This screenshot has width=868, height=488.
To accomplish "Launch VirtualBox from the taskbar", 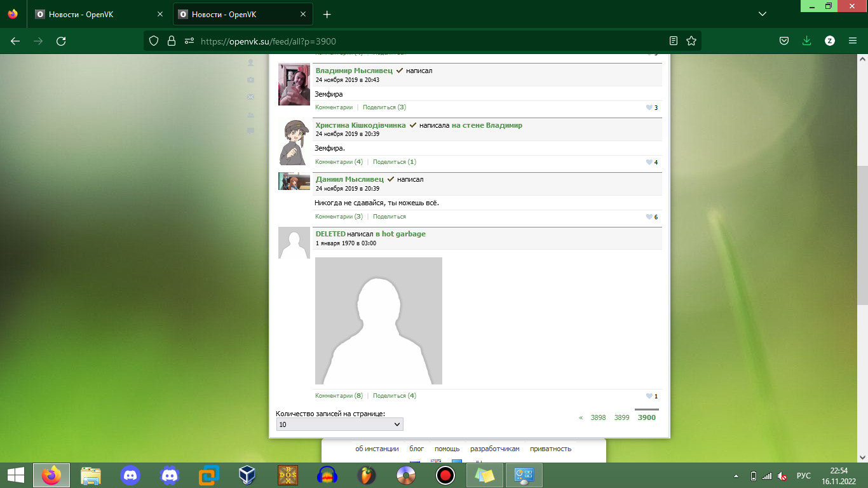I will 247,475.
